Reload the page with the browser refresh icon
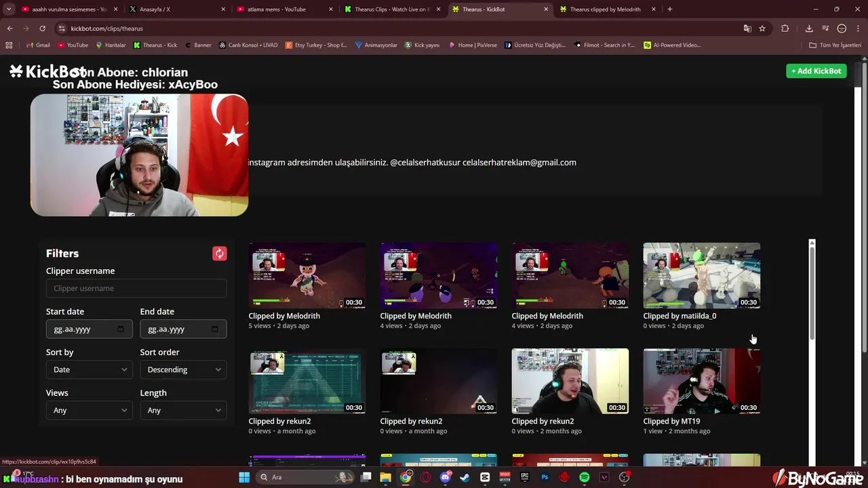Screen dimensions: 868x488 pos(42,28)
